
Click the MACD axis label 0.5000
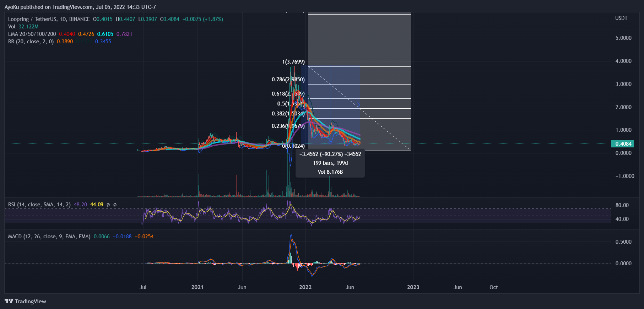(623, 242)
